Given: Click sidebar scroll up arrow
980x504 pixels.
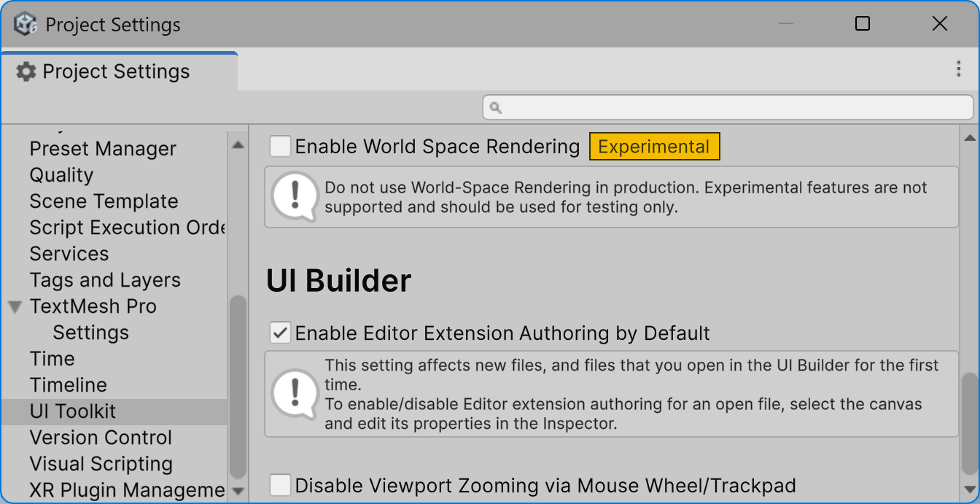Looking at the screenshot, I should [238, 144].
